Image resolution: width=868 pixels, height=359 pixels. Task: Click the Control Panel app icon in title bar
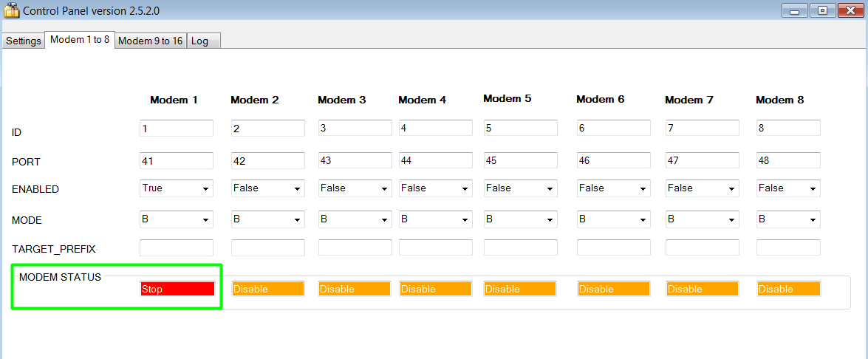[x=11, y=11]
